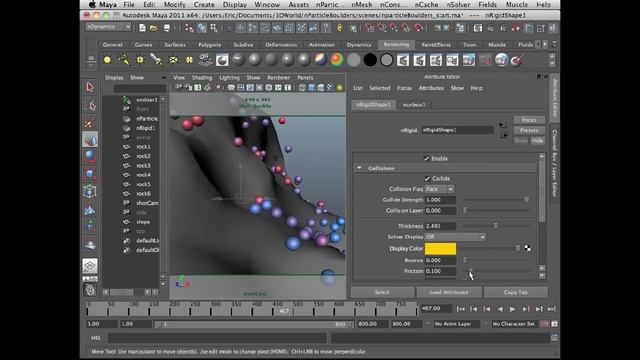The height and width of the screenshot is (360, 640).
Task: Choose the Lasso select tool
Action: (x=90, y=106)
